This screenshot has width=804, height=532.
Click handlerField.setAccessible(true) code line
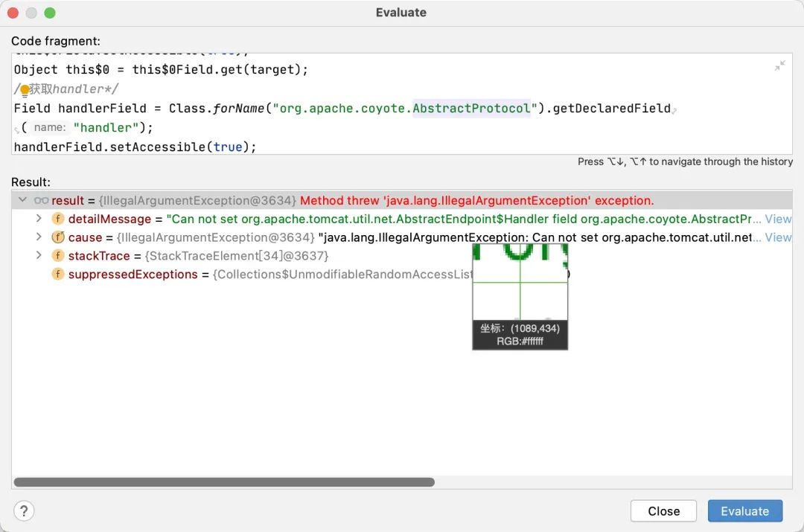135,147
